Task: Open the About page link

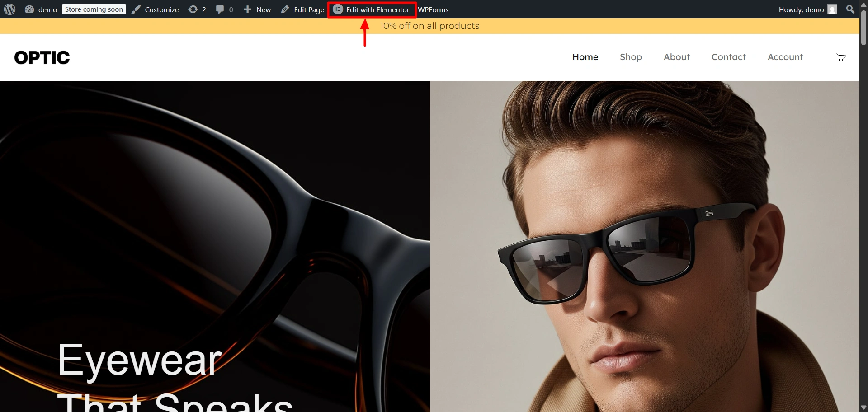Action: (677, 57)
